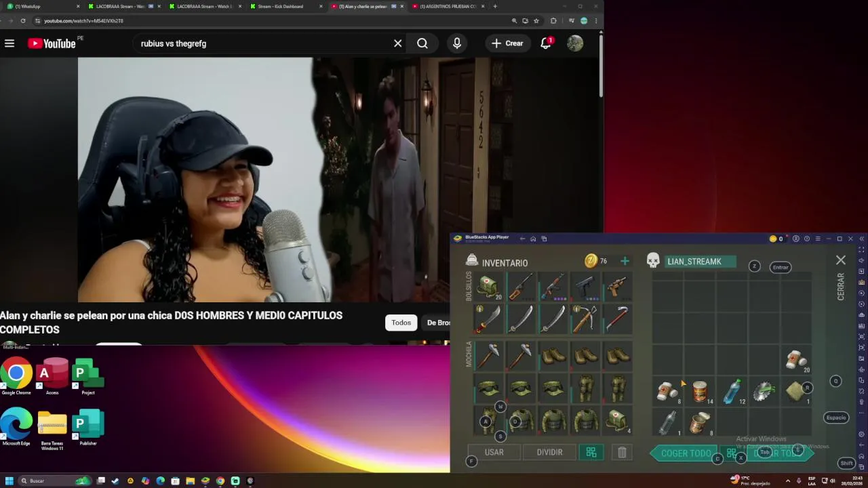
Task: Open YouTube notifications bell
Action: click(546, 43)
